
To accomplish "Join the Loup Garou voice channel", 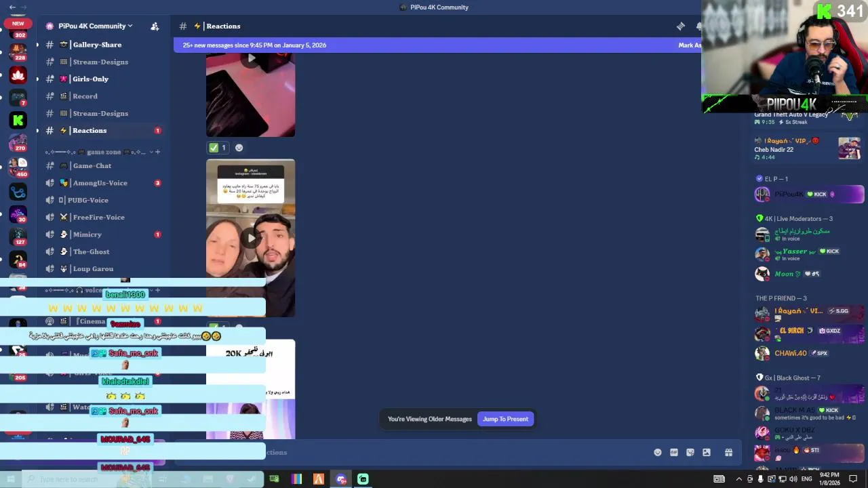I will coord(93,268).
